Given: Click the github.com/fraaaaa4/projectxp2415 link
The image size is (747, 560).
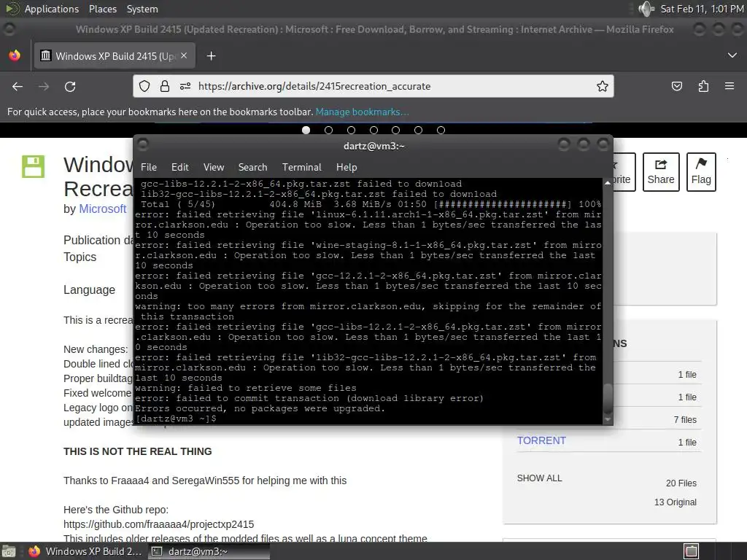Looking at the screenshot, I should (158, 524).
